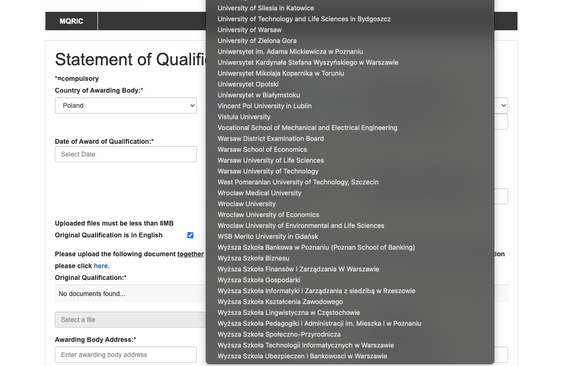Pick Warsaw School of Economics
Screen dimensions: 588x366
pos(350,149)
